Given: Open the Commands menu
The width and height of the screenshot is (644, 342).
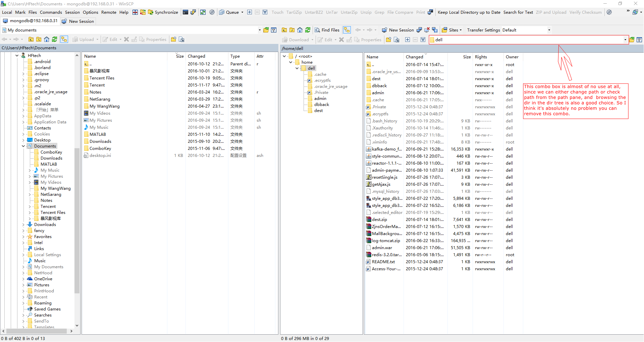Looking at the screenshot, I should pyautogui.click(x=51, y=12).
